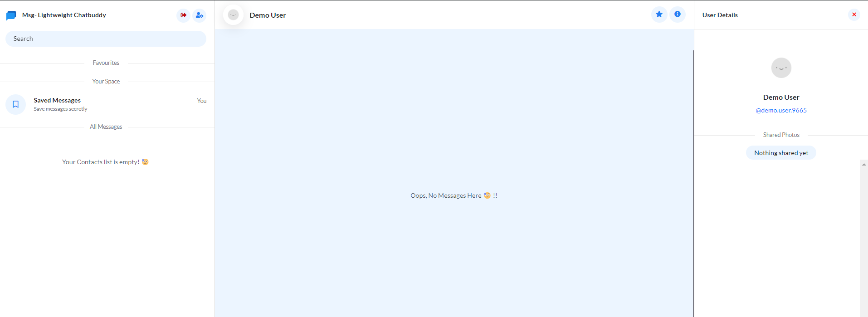Viewport: 868px width, 317px height.
Task: Click the scrollbar up arrow in details panel
Action: click(x=864, y=165)
